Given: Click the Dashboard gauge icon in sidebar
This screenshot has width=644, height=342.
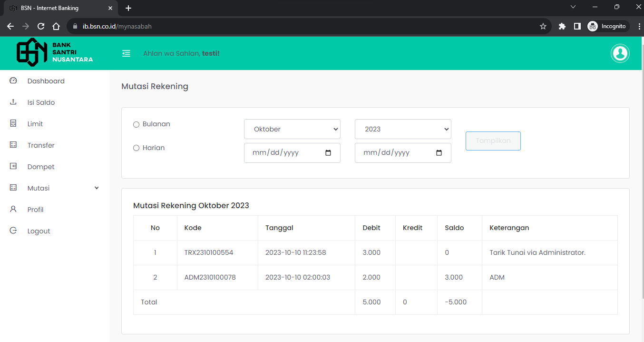Looking at the screenshot, I should point(13,81).
